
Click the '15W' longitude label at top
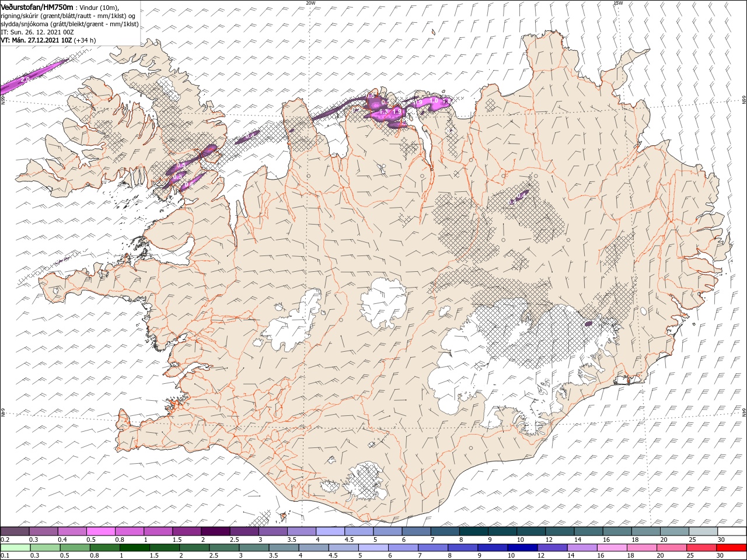[x=617, y=3]
